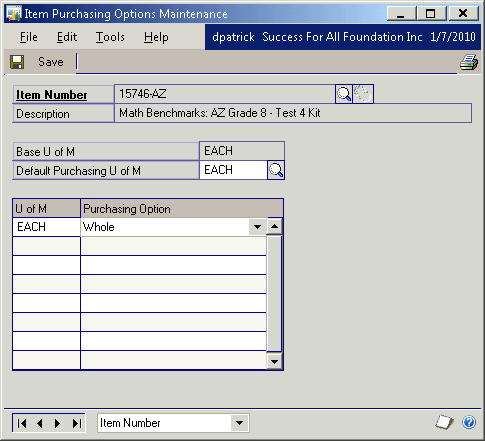Screen dimensions: 485x441
Task: Open Item Number lookup magnifier
Action: (344, 94)
